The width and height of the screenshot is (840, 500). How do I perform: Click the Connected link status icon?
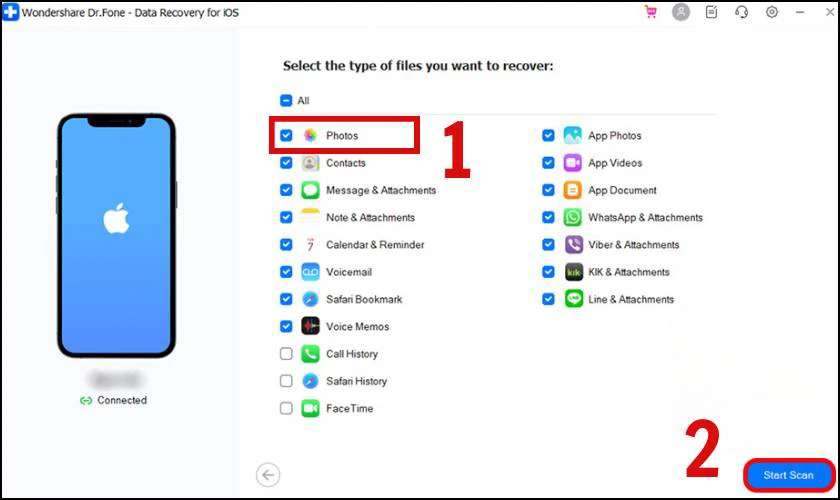click(86, 400)
